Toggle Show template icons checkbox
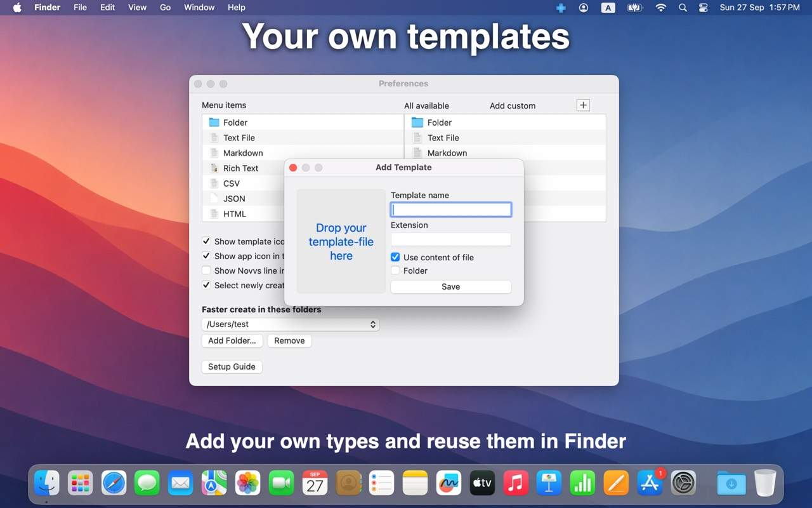 point(206,241)
